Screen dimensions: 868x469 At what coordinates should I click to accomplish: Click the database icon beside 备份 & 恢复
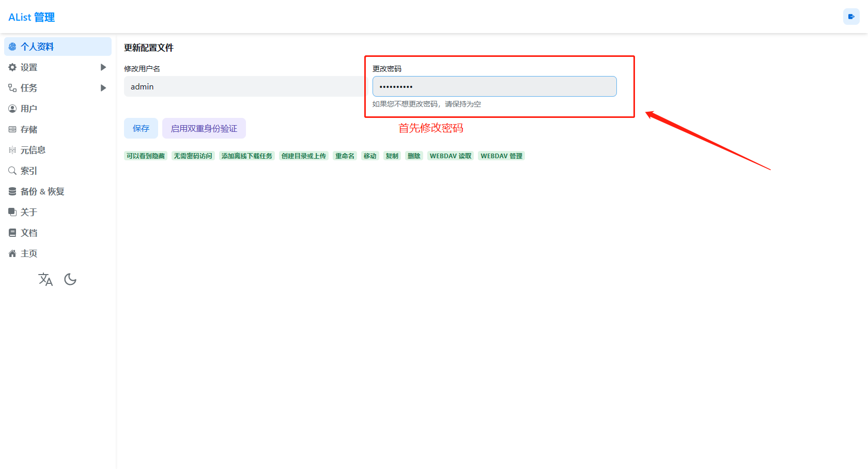[x=12, y=191]
